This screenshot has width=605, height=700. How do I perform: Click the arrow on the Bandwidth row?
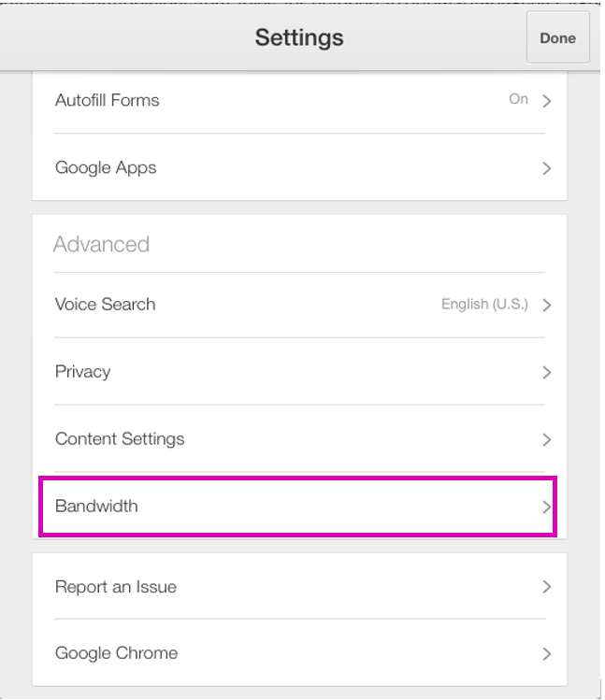[x=546, y=507]
